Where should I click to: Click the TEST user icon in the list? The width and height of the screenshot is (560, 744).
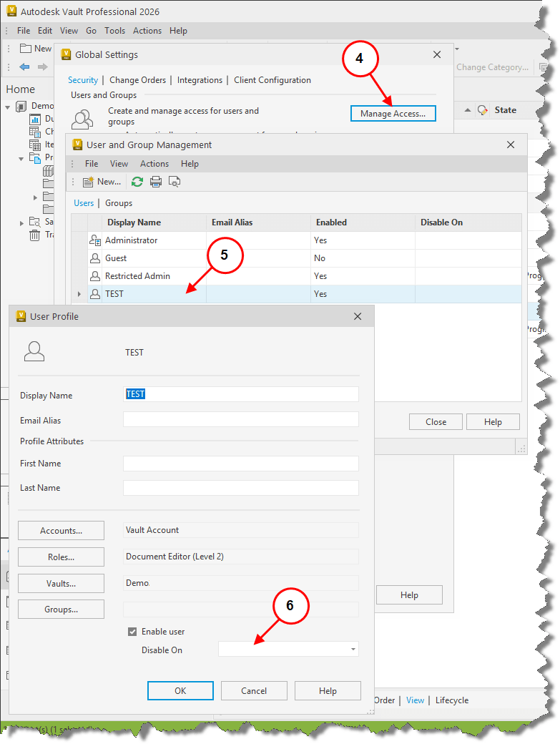[x=95, y=294]
